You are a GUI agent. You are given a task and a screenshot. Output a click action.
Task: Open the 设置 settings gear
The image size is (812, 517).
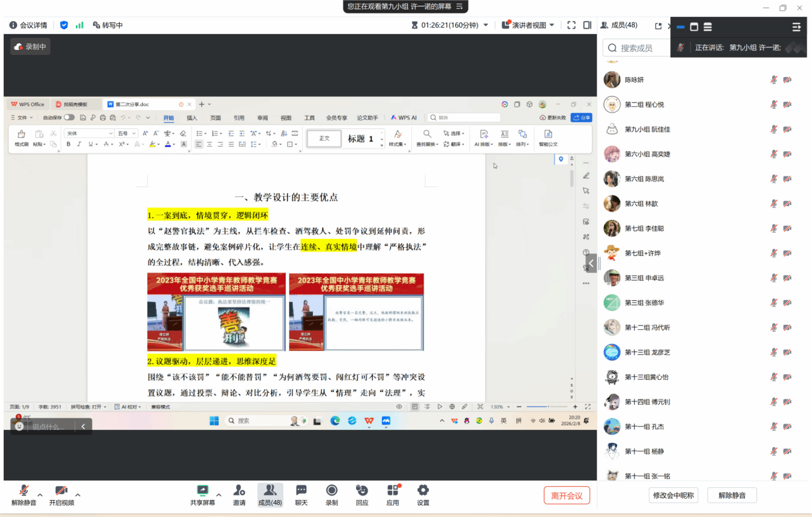point(423,495)
